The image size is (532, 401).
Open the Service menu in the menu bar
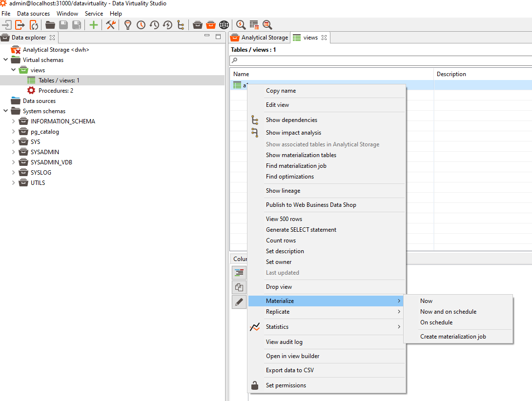(94, 14)
